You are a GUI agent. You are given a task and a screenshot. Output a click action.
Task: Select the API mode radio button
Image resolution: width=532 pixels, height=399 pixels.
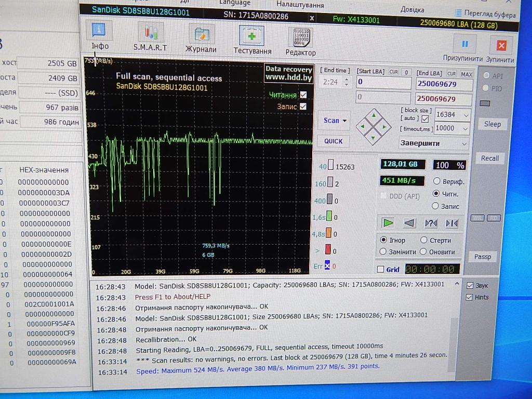click(486, 75)
